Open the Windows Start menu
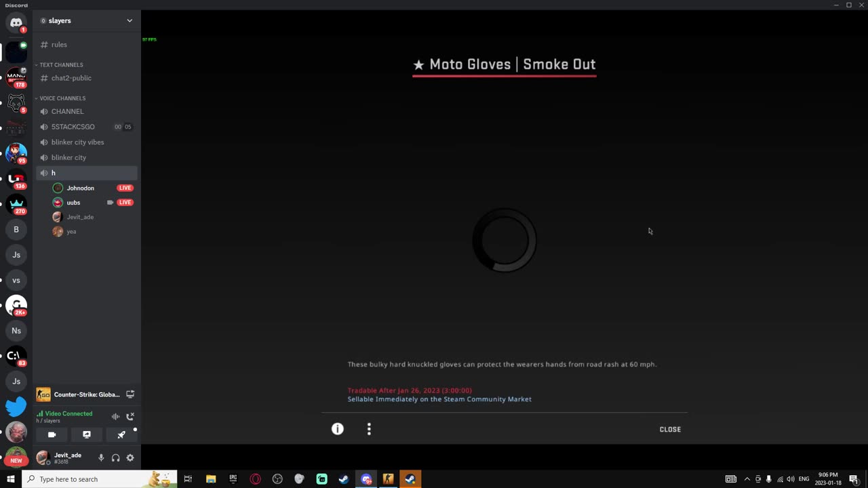 [10, 479]
